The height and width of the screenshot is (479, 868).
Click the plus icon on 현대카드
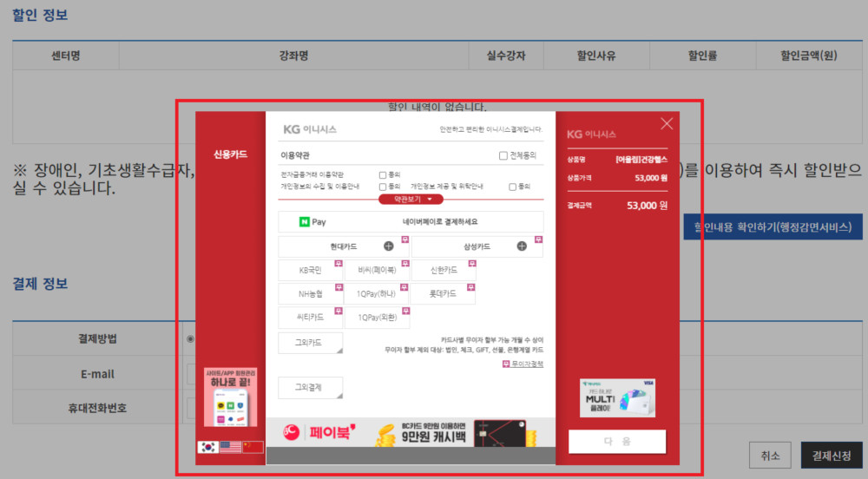point(389,246)
